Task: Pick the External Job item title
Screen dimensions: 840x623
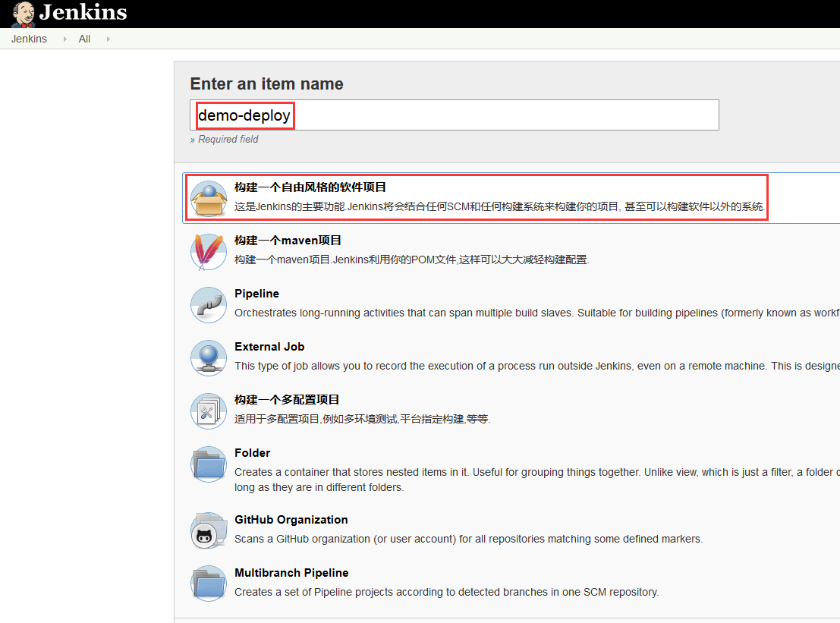Action: point(269,347)
